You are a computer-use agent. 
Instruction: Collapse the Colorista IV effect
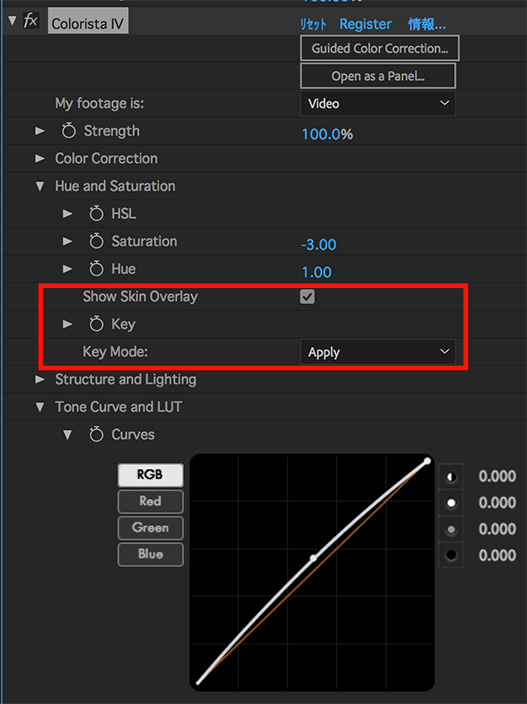coord(13,21)
